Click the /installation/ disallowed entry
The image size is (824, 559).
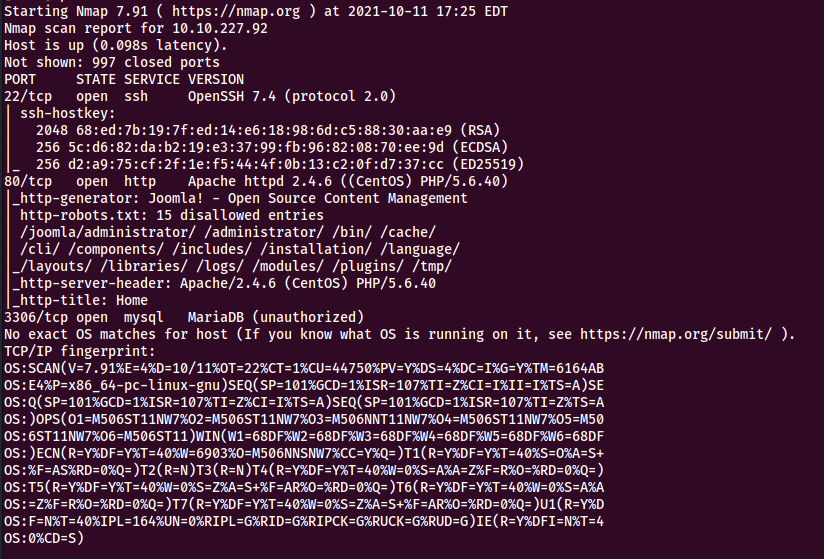tap(316, 250)
